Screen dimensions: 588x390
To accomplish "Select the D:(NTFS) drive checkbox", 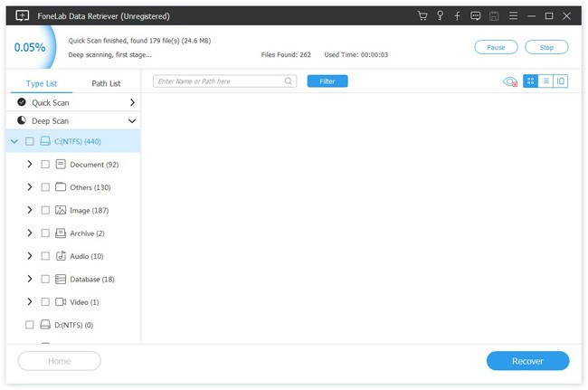I will pos(29,325).
